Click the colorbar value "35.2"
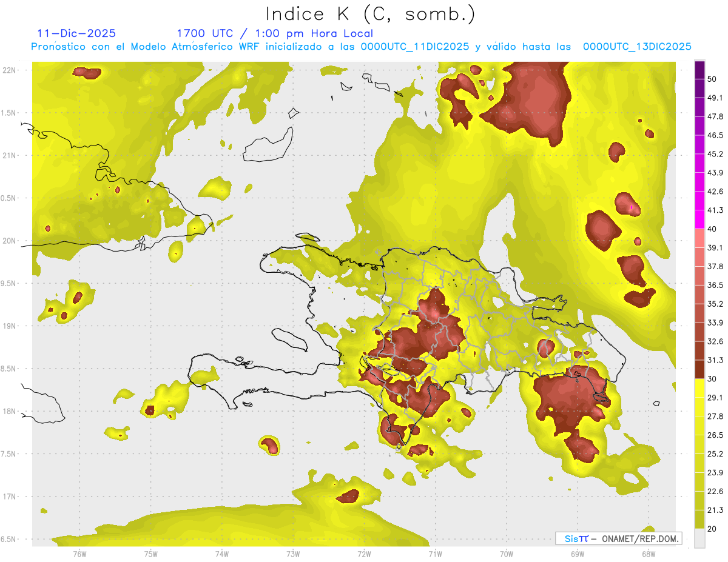The image size is (728, 562). [x=715, y=304]
